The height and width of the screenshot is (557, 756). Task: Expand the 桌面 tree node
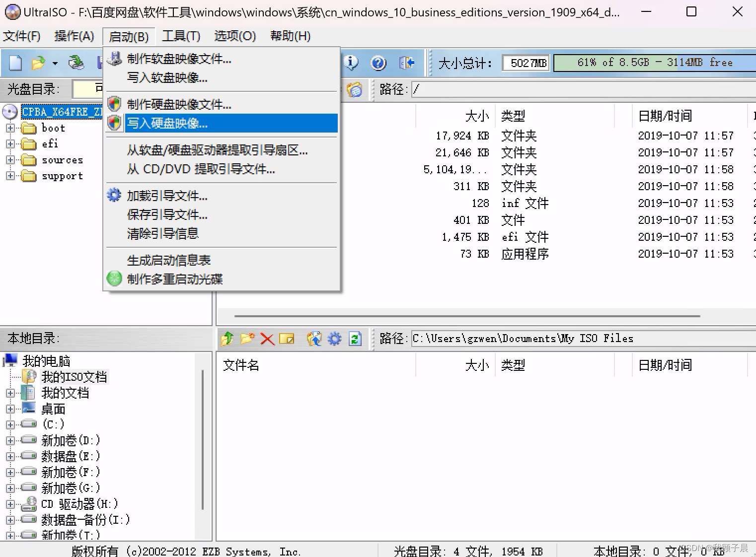coord(10,409)
